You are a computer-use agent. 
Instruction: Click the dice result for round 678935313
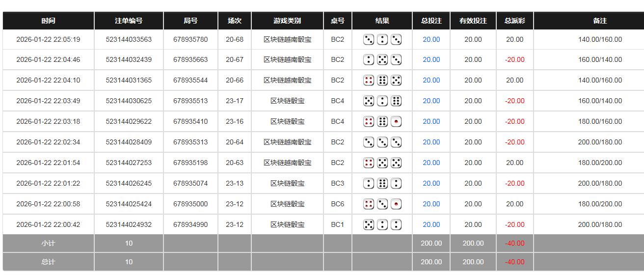[x=382, y=142]
